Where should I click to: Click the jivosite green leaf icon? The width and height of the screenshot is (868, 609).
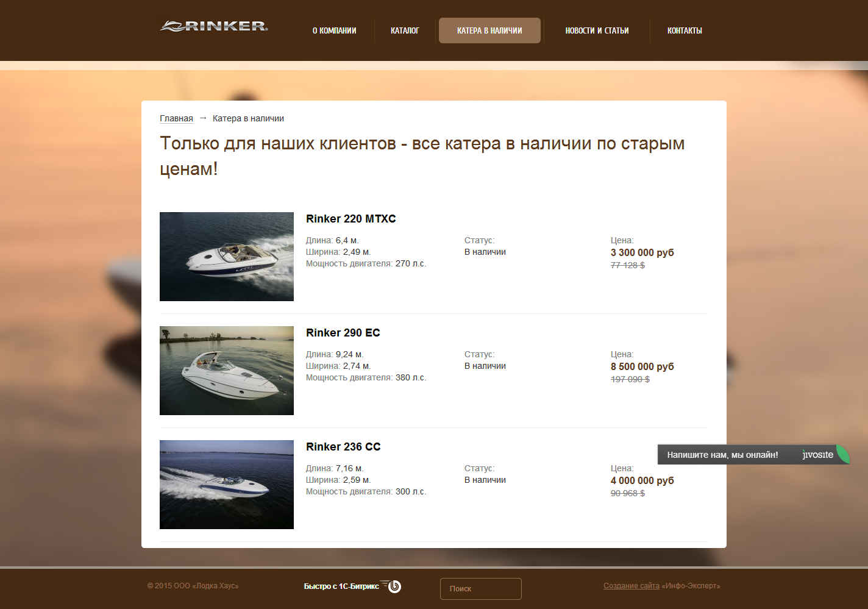tap(842, 454)
